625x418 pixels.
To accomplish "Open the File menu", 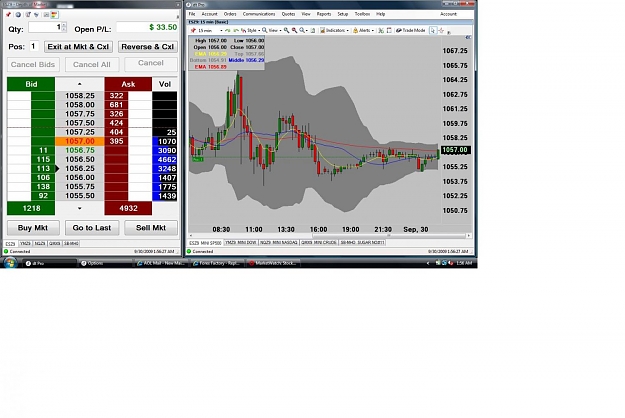I will click(x=192, y=14).
